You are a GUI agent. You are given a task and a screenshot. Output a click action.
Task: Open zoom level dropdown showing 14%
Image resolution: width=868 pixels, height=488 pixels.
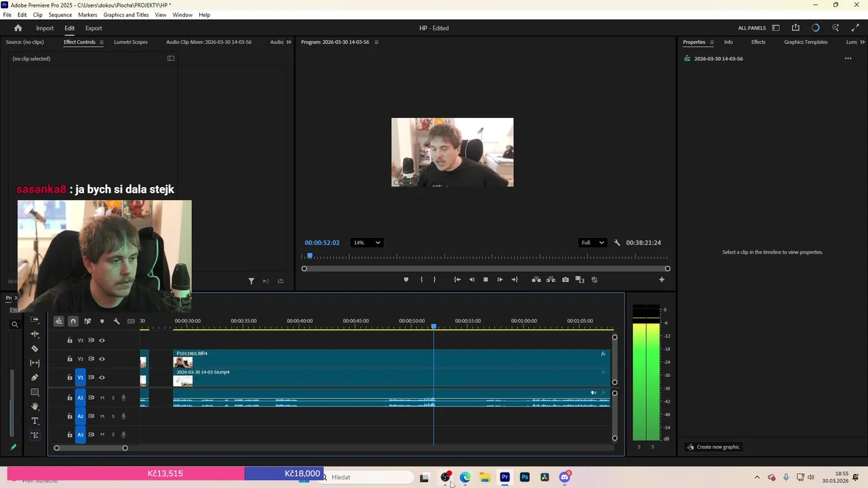click(366, 243)
